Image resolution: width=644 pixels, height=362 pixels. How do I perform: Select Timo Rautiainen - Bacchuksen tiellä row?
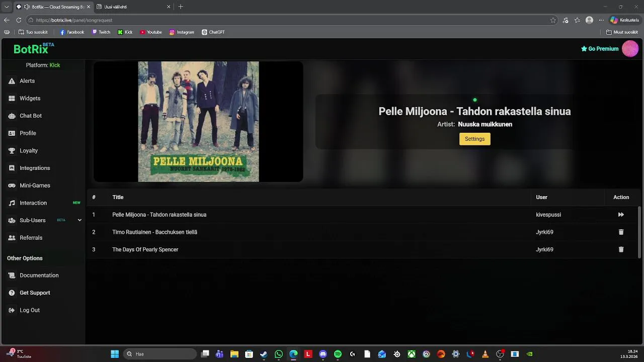tap(362, 232)
